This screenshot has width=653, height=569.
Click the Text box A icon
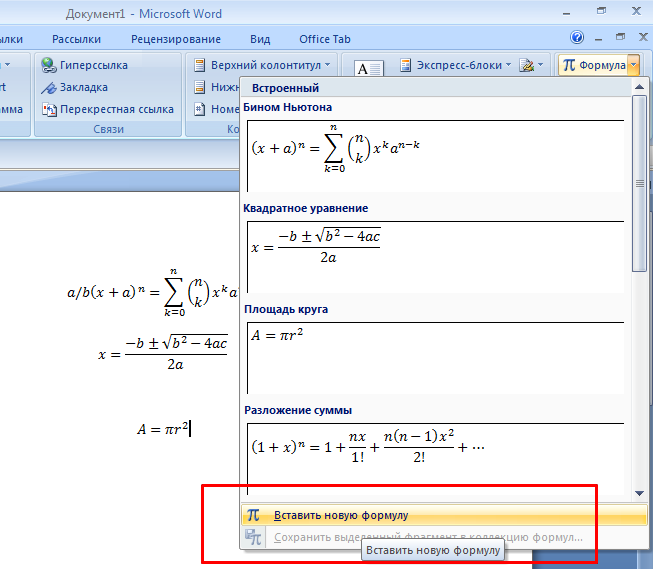click(369, 68)
